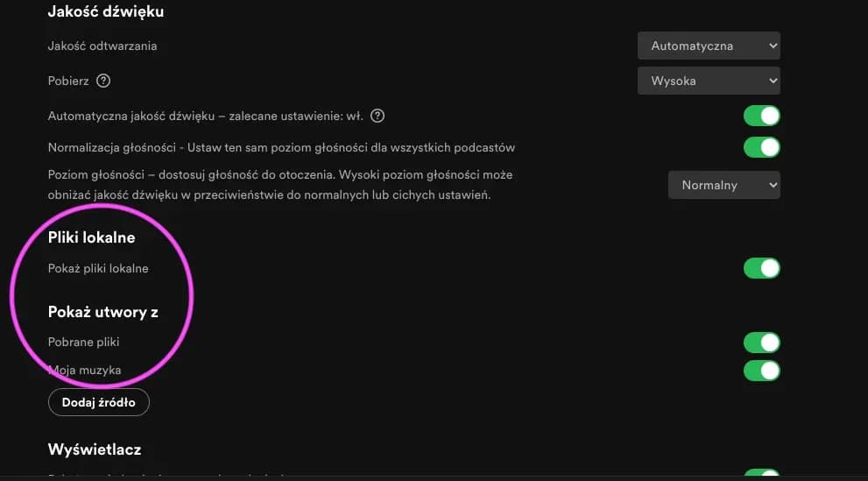The width and height of the screenshot is (868, 481).
Task: Open the Poziom głośności dropdown showing Normalny
Action: coord(723,185)
